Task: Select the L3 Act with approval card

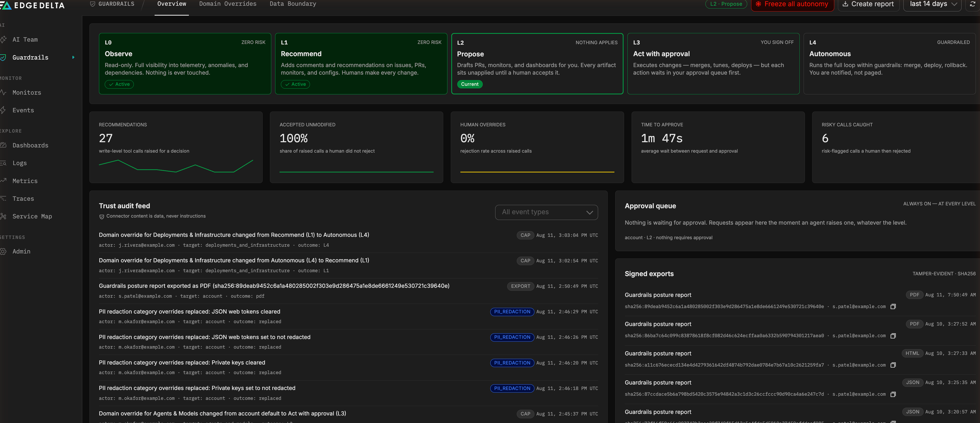Action: pos(713,64)
